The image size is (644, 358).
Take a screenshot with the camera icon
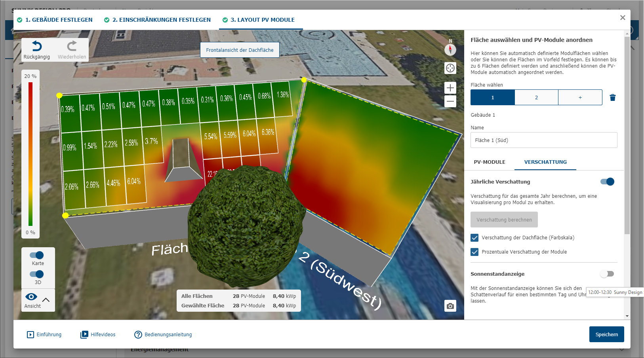click(x=450, y=306)
